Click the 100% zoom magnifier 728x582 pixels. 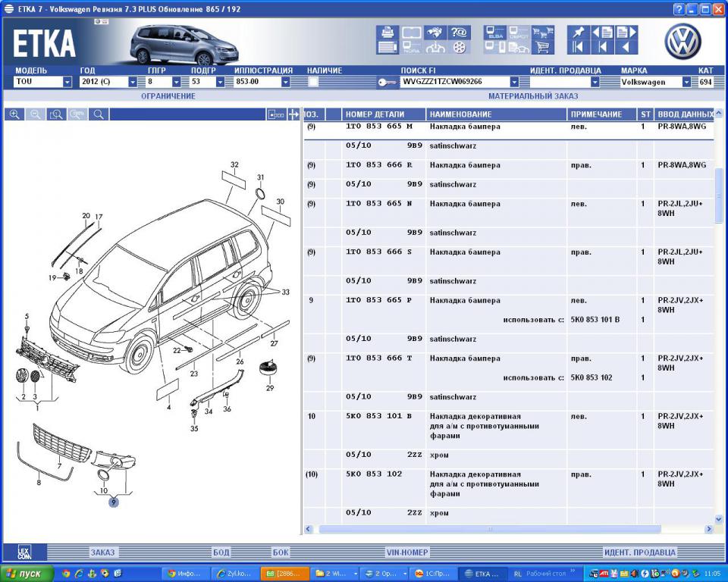[x=77, y=114]
